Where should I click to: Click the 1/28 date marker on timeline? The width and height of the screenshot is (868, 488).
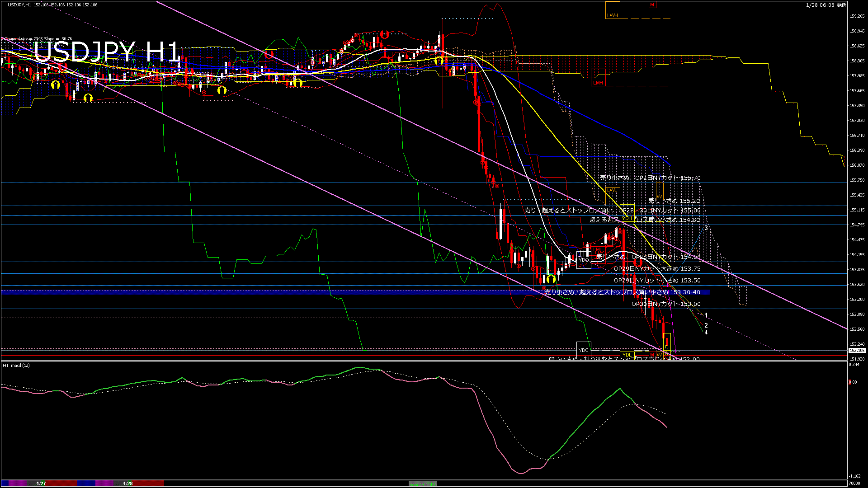tap(128, 483)
